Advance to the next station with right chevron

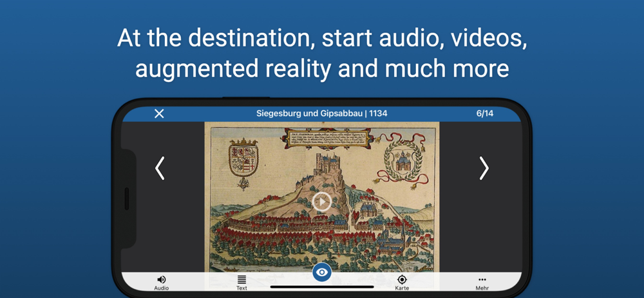point(484,168)
